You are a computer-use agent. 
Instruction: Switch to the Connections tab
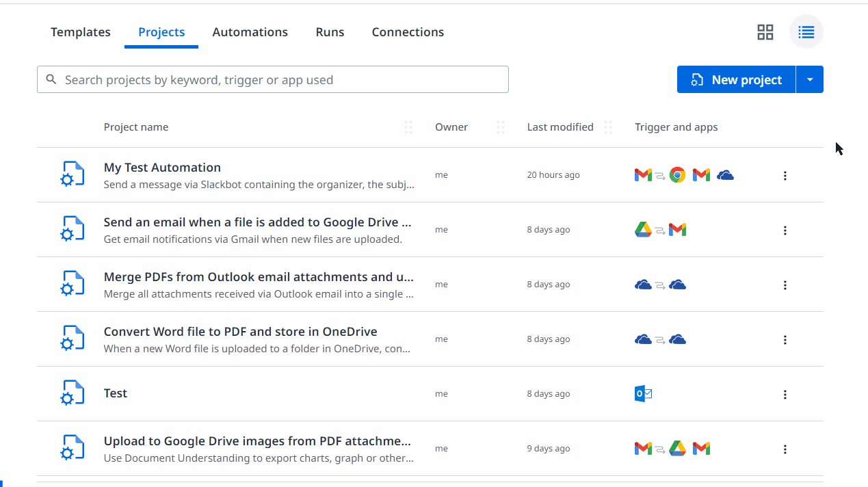(408, 32)
